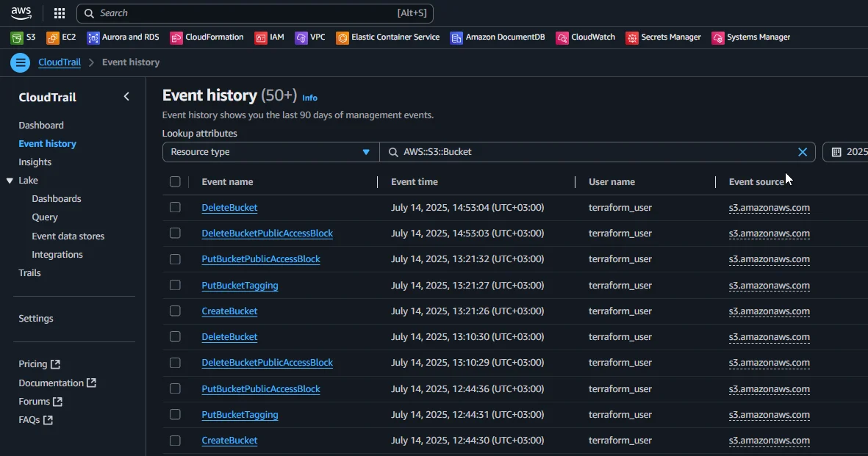Go to Insights in the sidebar
Image resolution: width=868 pixels, height=456 pixels.
click(35, 162)
